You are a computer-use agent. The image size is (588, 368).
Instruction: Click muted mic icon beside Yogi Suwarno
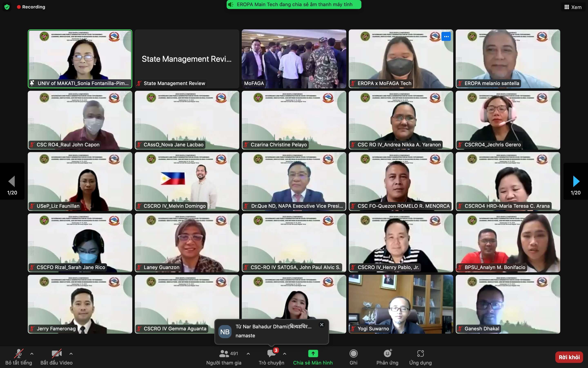pos(353,329)
